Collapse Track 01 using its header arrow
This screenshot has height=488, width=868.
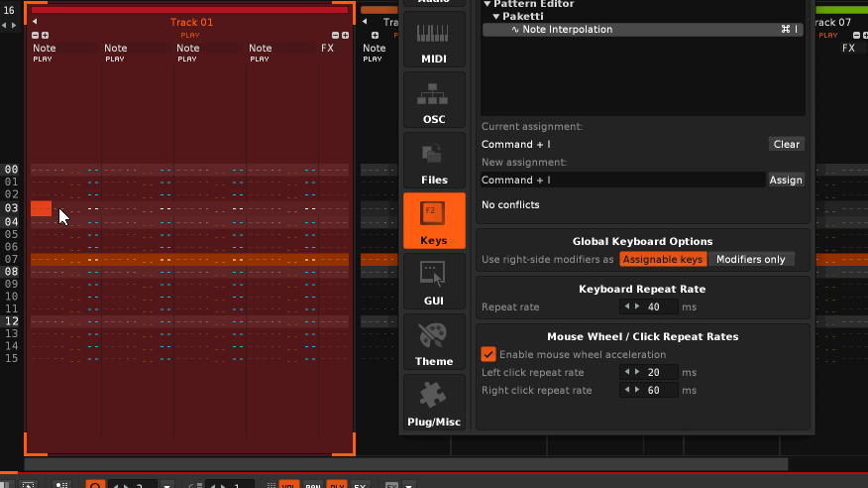pyautogui.click(x=35, y=22)
